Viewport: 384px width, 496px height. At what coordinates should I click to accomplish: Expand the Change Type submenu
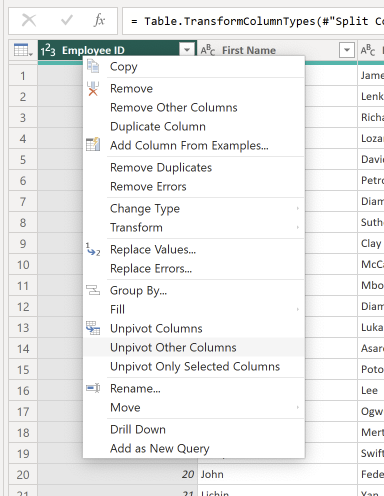pyautogui.click(x=298, y=209)
